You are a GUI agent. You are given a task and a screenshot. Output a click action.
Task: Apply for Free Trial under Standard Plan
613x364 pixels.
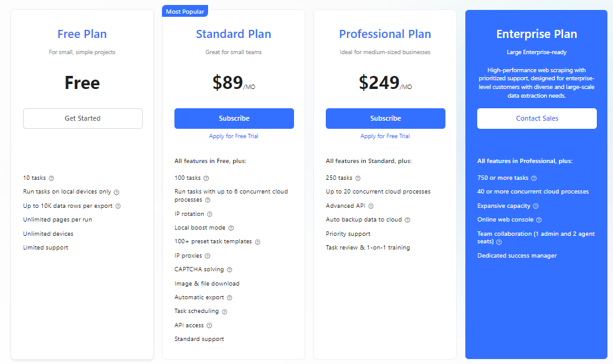(234, 136)
